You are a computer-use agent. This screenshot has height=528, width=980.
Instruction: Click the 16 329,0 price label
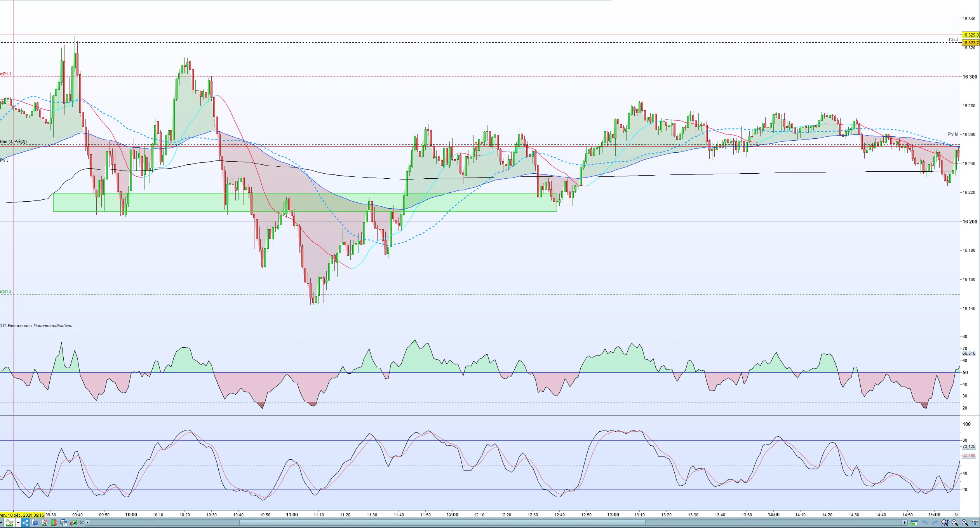970,35
